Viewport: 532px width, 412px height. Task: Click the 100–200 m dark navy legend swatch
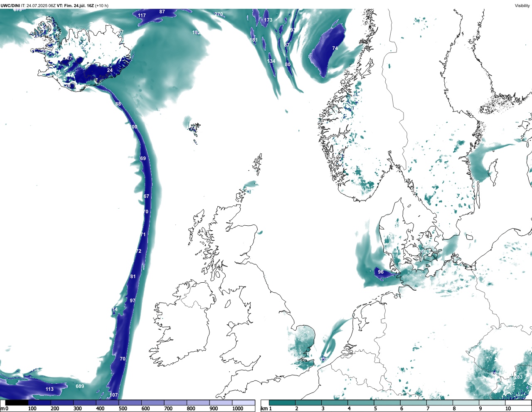coord(39,402)
